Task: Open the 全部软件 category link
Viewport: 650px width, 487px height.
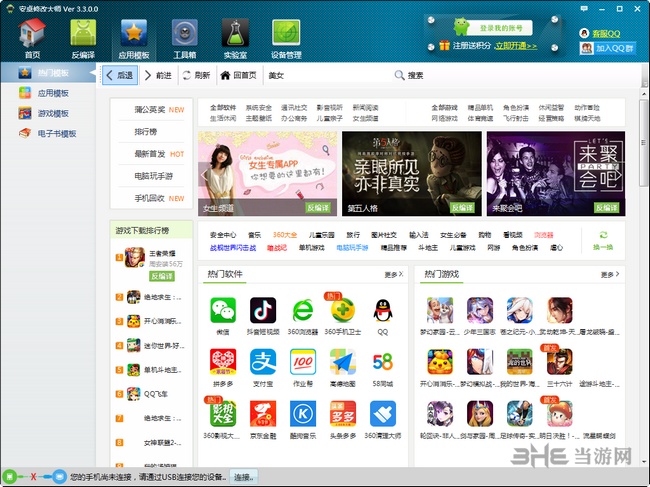Action: coord(223,107)
